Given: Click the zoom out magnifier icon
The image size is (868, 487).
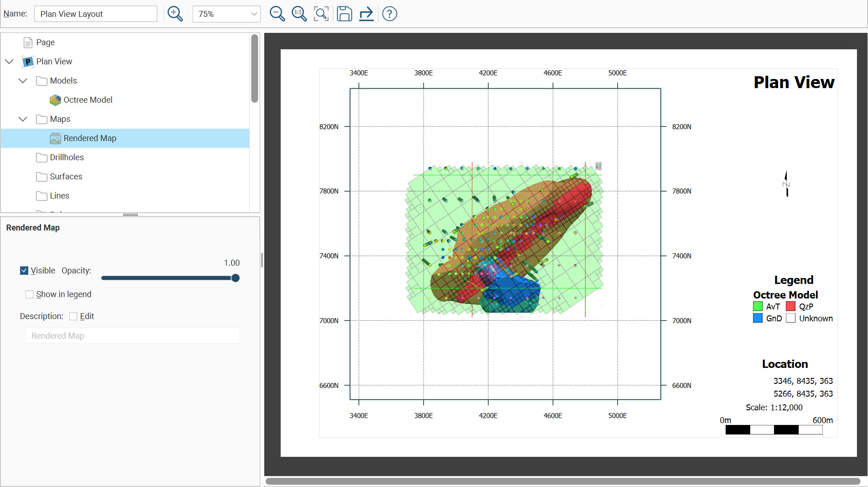Looking at the screenshot, I should coord(277,14).
